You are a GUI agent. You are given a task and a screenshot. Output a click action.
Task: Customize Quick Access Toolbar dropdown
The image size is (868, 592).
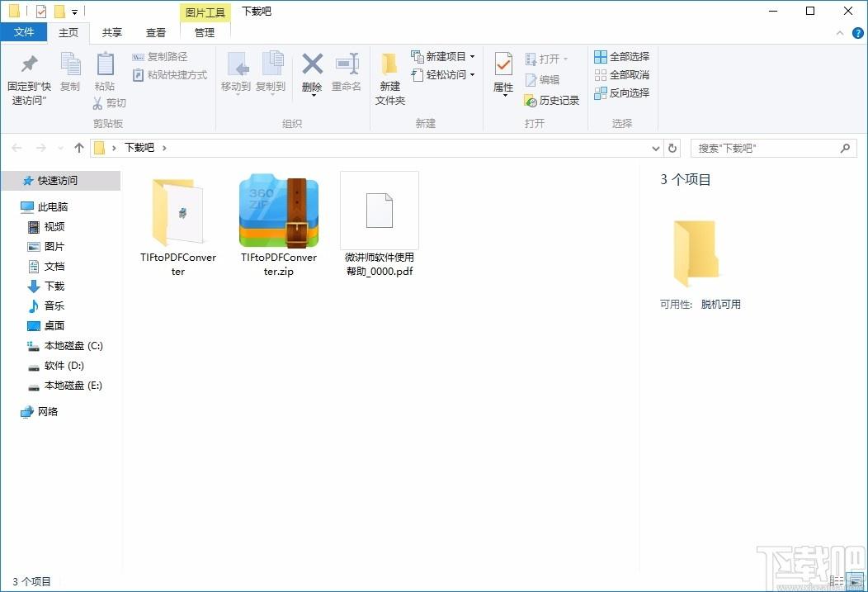pos(74,12)
